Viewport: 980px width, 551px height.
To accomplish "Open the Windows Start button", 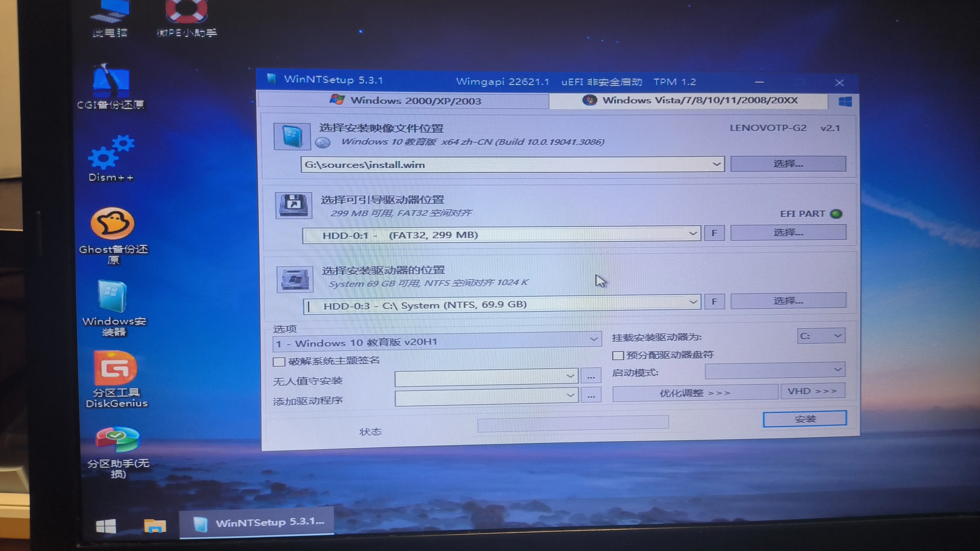I will coord(106,526).
